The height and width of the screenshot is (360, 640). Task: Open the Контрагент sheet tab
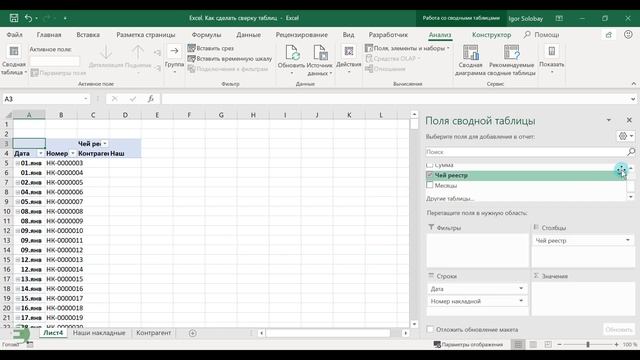pyautogui.click(x=153, y=333)
